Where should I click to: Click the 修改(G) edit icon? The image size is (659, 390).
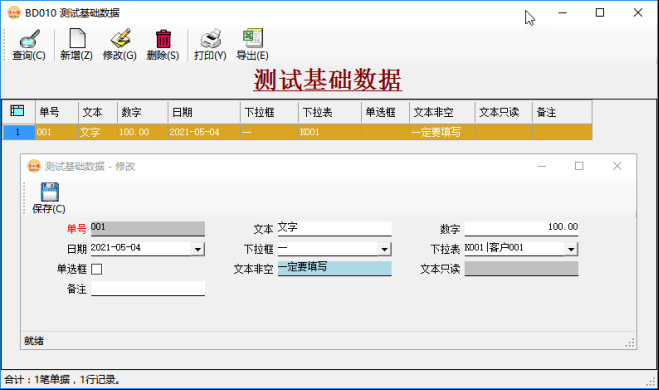click(121, 39)
